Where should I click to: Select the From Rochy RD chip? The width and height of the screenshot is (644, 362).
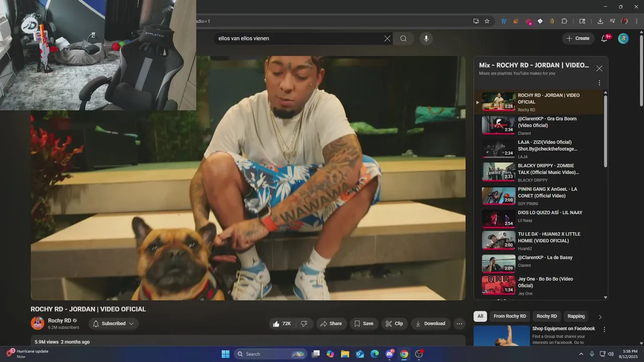coord(510,316)
